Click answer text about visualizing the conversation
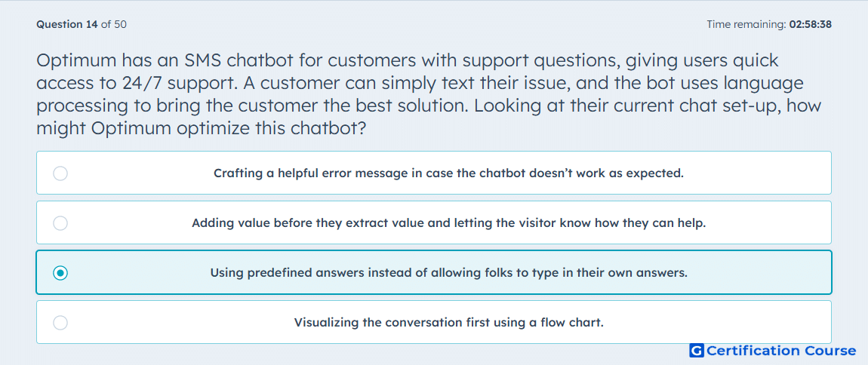This screenshot has height=365, width=868. 448,322
